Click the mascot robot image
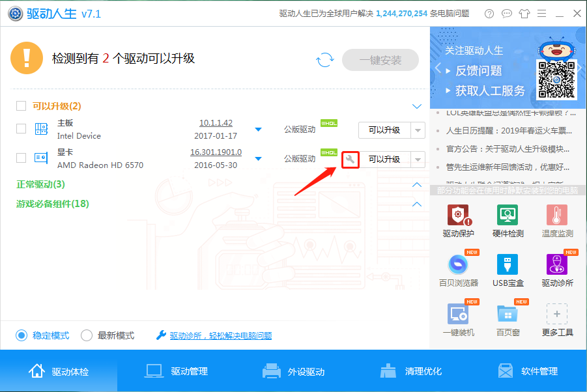The width and height of the screenshot is (587, 392). pos(556,49)
